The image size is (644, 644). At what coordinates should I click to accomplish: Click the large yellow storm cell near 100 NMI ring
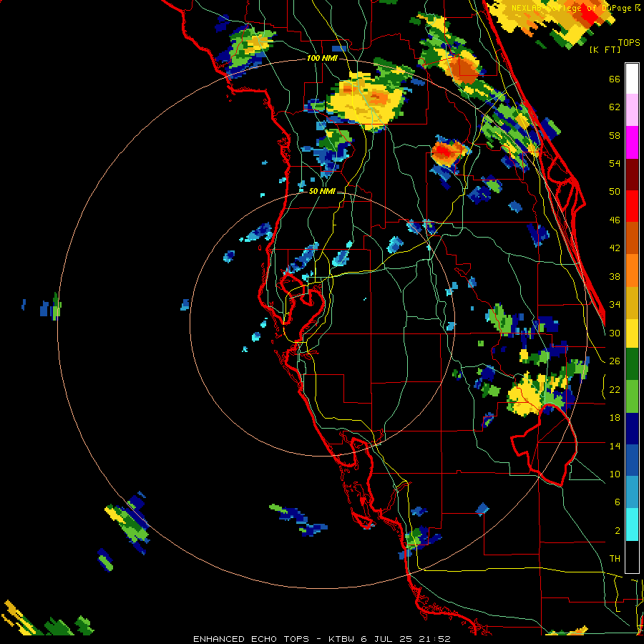(x=366, y=102)
